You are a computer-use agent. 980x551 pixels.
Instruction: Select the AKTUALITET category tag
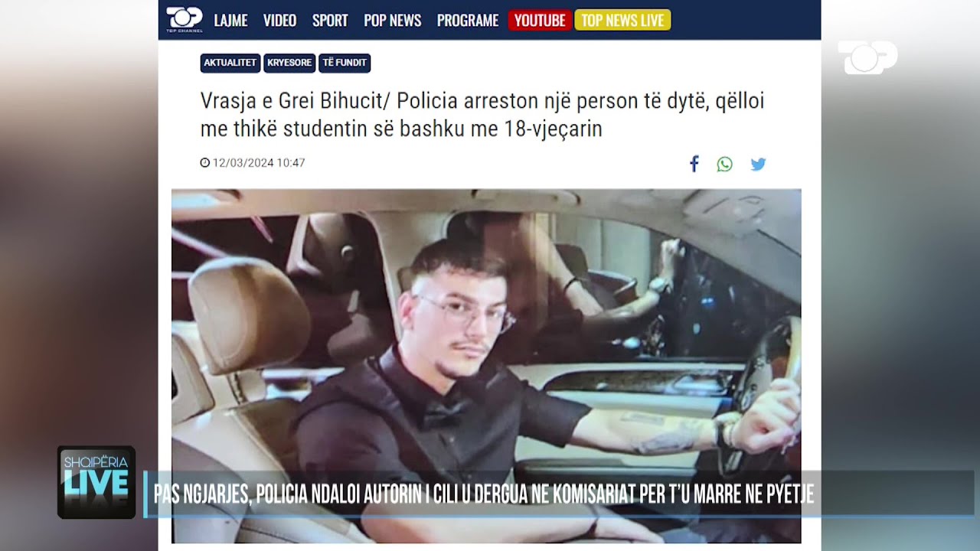tap(230, 63)
